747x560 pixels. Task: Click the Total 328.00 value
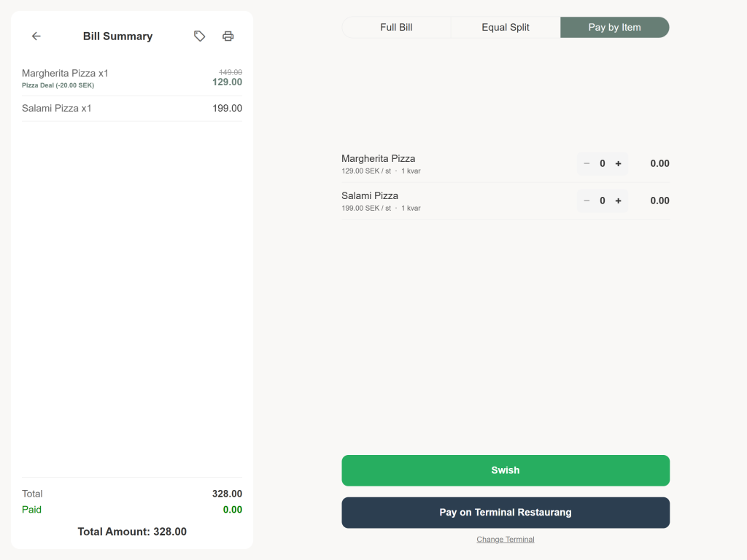[x=228, y=494]
